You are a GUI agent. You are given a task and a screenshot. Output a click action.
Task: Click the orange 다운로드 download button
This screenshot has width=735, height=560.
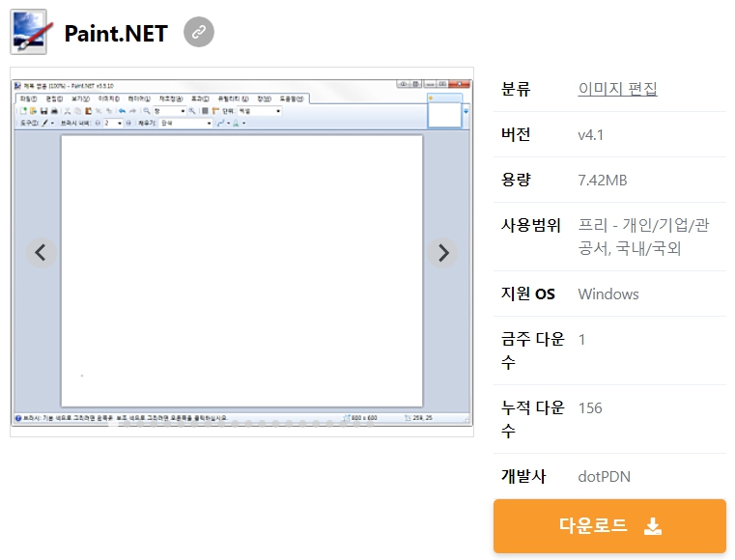609,526
